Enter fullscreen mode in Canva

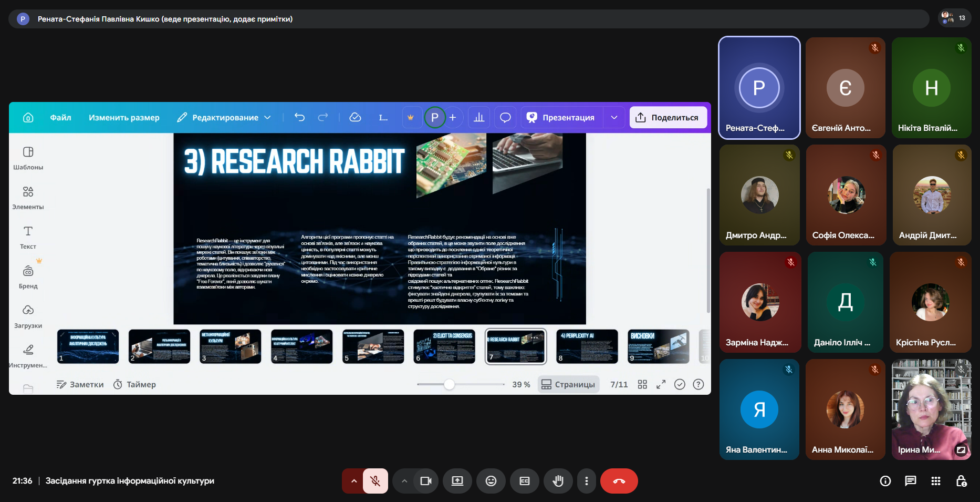[661, 384]
